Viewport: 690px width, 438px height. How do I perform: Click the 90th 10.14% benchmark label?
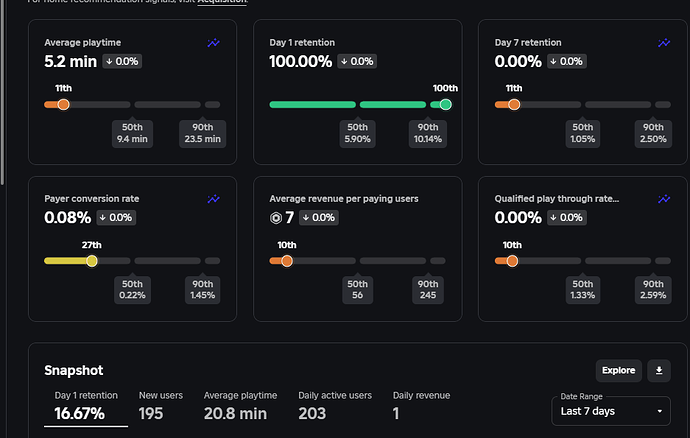point(428,133)
